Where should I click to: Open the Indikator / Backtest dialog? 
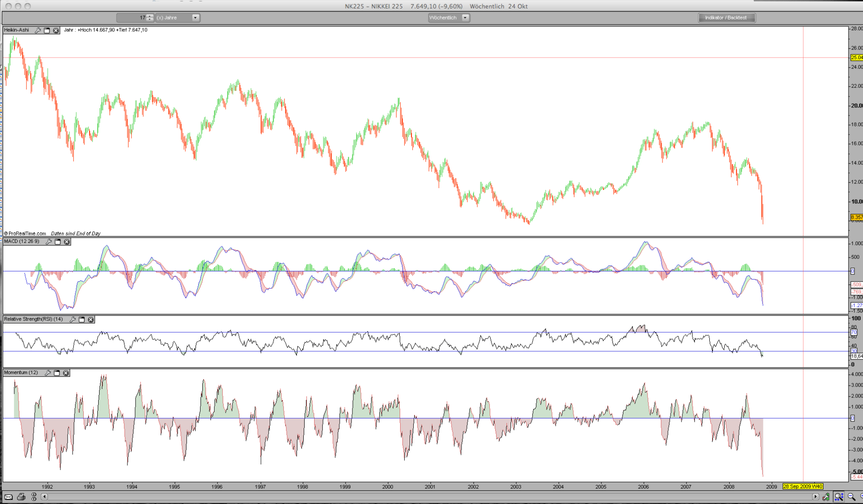point(726,18)
